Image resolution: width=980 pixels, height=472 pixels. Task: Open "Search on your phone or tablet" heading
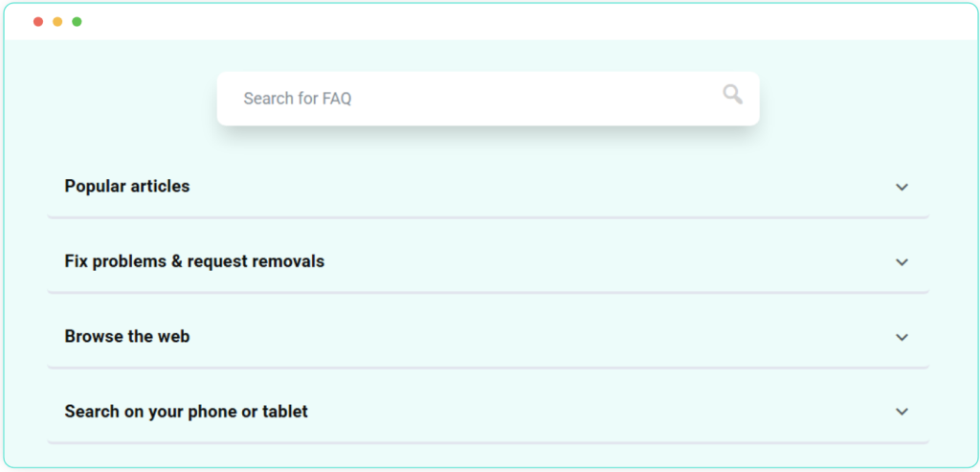point(187,412)
